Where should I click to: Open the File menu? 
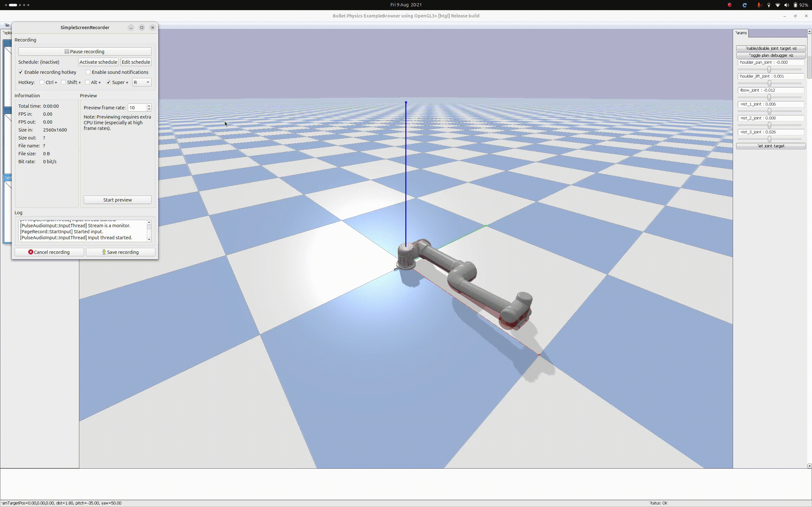[x=6, y=25]
